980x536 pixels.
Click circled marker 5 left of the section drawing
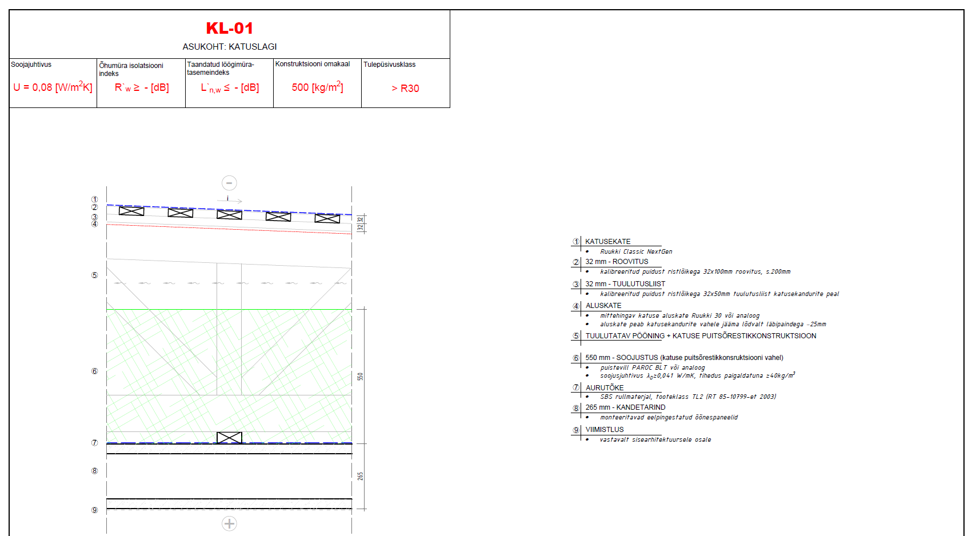click(x=95, y=275)
